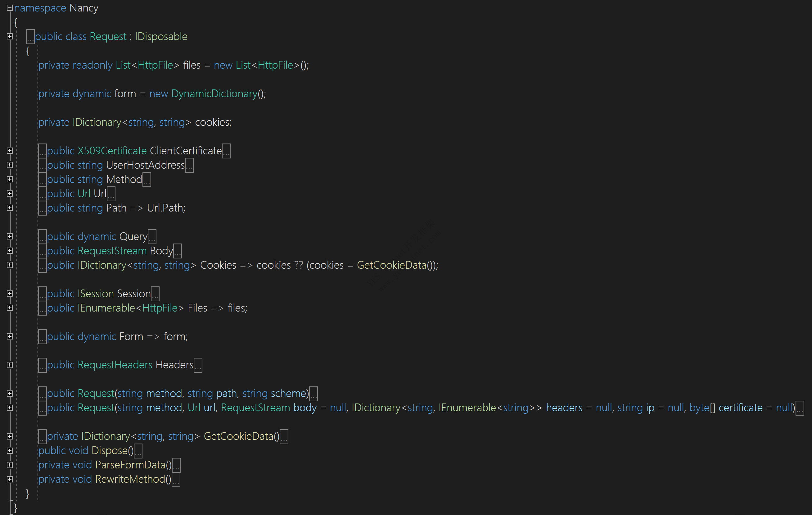812x515 pixels.
Task: Expand the ParseFormData method outline
Action: 10,465
